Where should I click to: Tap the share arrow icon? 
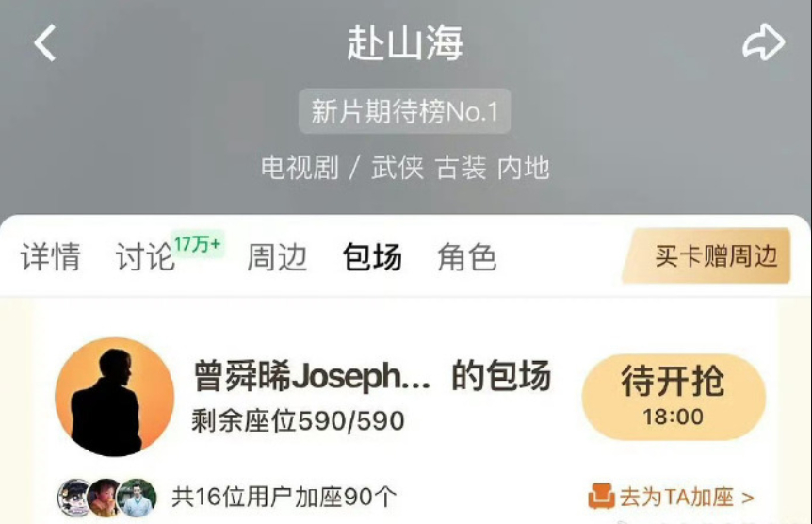[763, 42]
